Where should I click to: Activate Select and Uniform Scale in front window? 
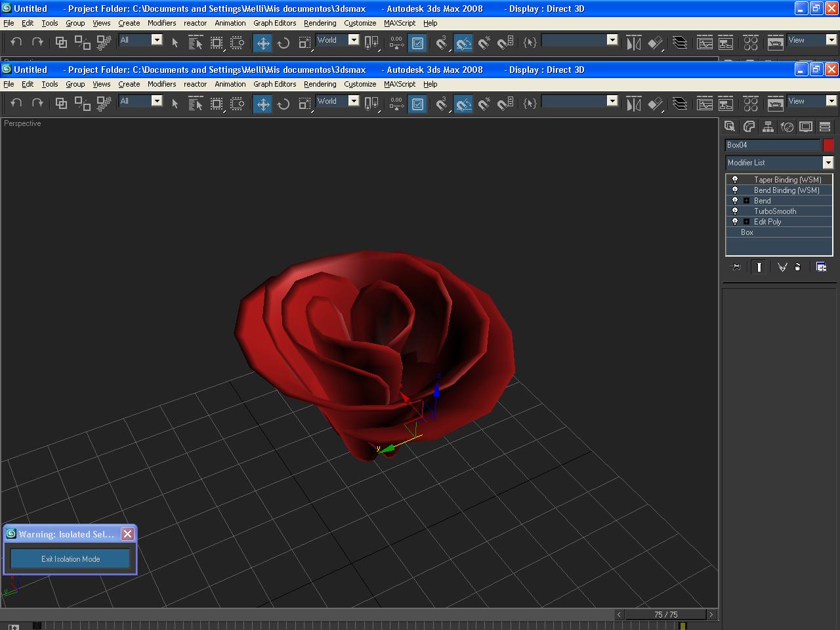304,104
